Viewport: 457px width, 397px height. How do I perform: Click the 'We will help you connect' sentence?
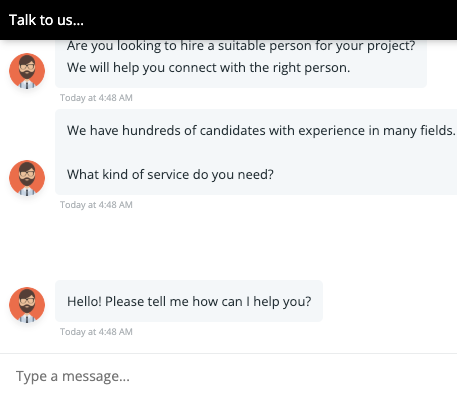(208, 68)
